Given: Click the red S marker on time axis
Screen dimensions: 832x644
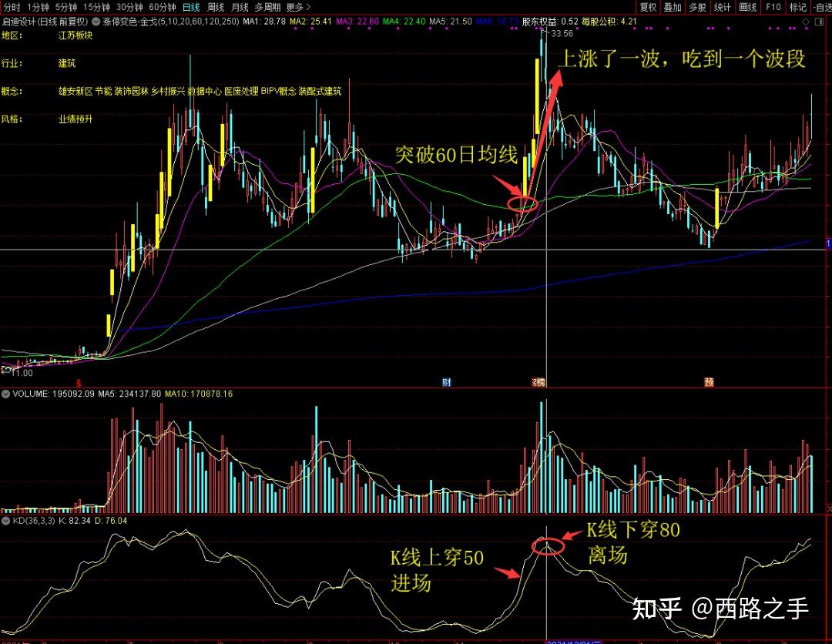Looking at the screenshot, I should (x=79, y=383).
